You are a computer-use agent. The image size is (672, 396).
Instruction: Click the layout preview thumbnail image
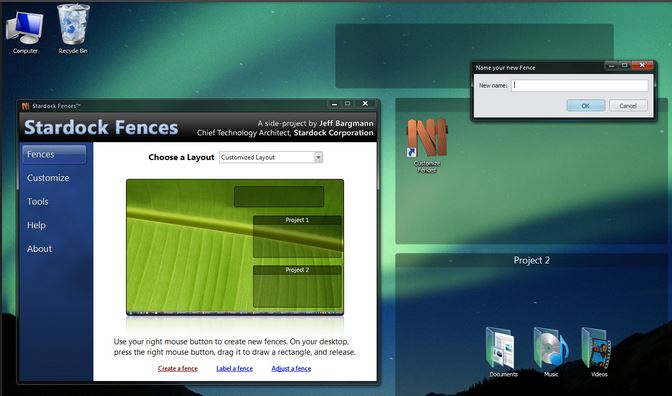(x=235, y=247)
